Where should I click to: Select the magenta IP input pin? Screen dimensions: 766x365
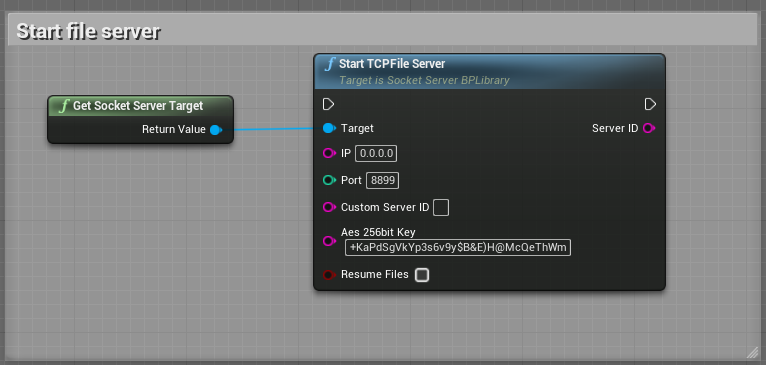(329, 153)
